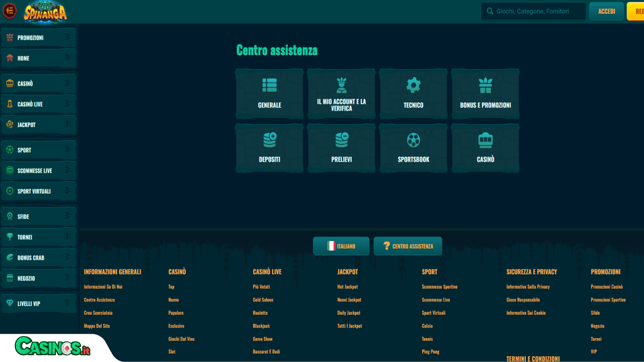This screenshot has height=362, width=644.
Task: Expand the Casinò sidebar arrow
Action: coord(68,83)
